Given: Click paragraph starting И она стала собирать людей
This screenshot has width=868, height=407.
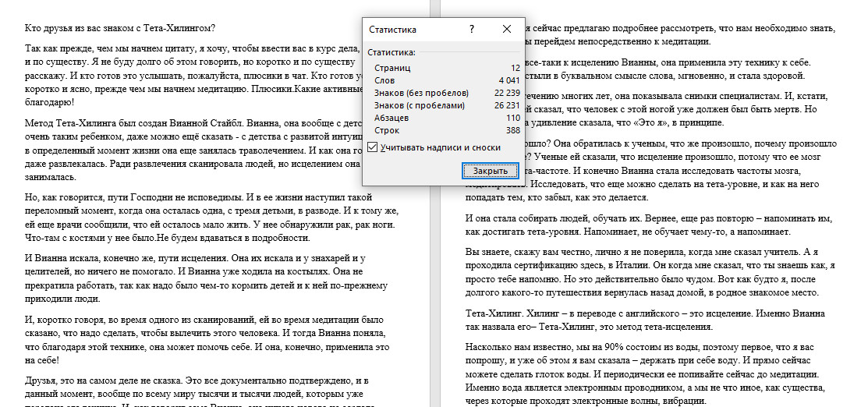Looking at the screenshot, I should tap(647, 225).
